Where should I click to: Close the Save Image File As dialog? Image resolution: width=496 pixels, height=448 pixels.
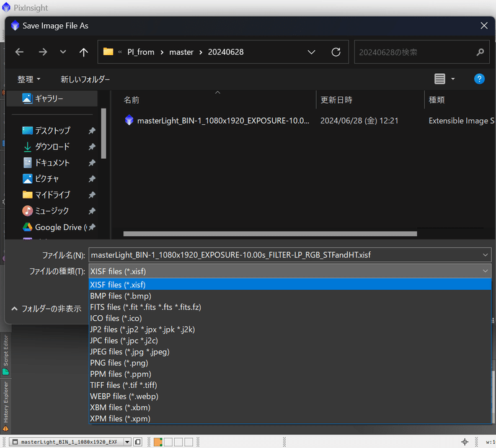pos(484,25)
